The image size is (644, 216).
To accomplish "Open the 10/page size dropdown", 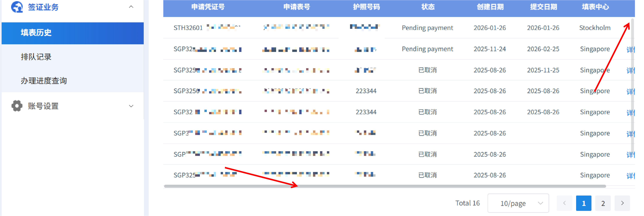I will [518, 203].
